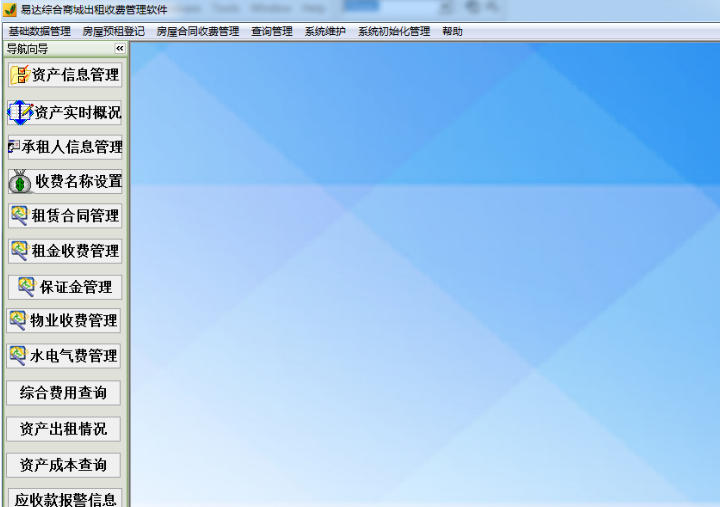Open 资产出租情况 from the navigation
Screen dimensions: 720x507
[x=63, y=429]
